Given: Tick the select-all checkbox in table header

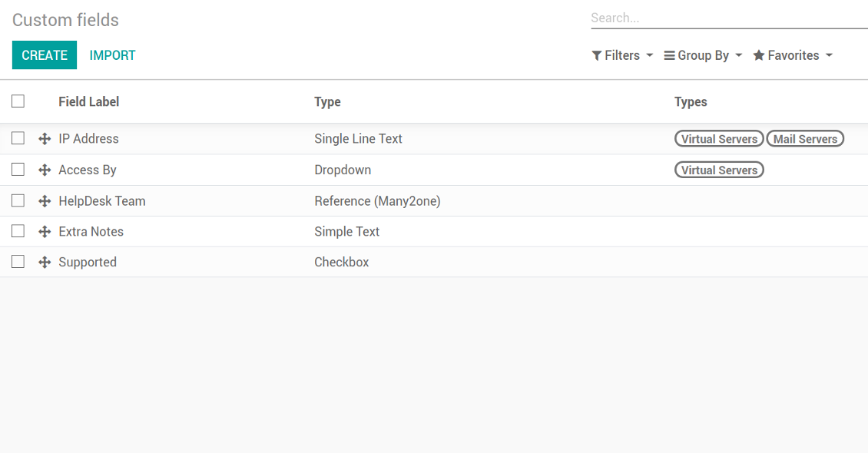Looking at the screenshot, I should coord(18,101).
